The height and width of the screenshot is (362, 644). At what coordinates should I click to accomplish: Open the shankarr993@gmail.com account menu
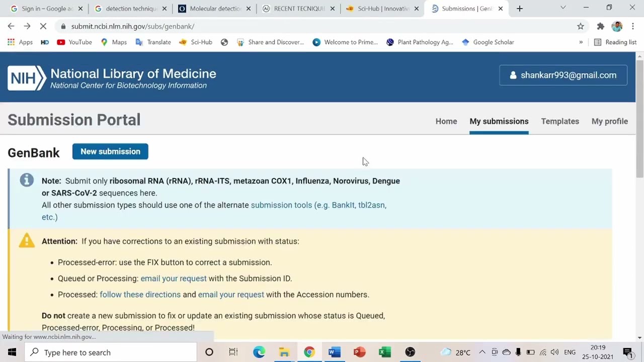point(563,75)
